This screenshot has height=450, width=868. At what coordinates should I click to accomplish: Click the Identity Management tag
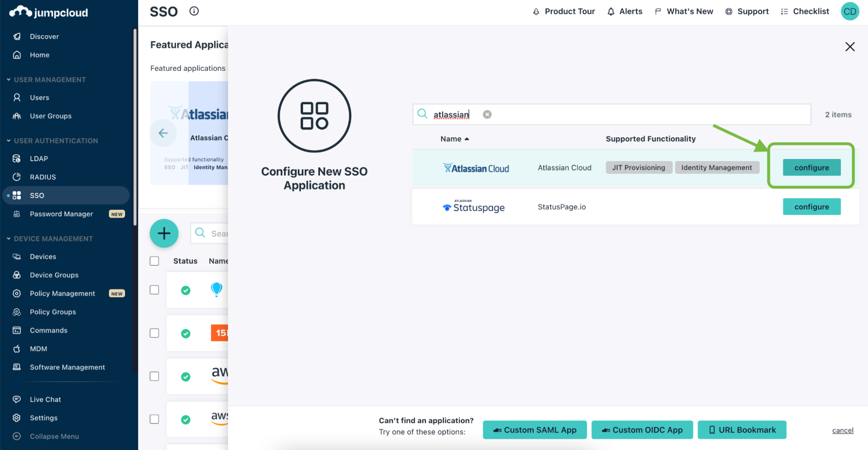pos(716,167)
